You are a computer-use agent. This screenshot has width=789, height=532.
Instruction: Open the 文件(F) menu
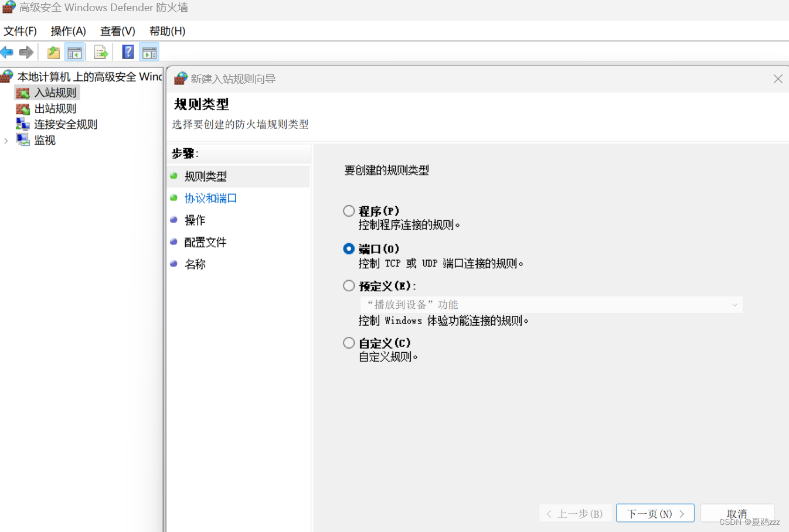tap(20, 31)
